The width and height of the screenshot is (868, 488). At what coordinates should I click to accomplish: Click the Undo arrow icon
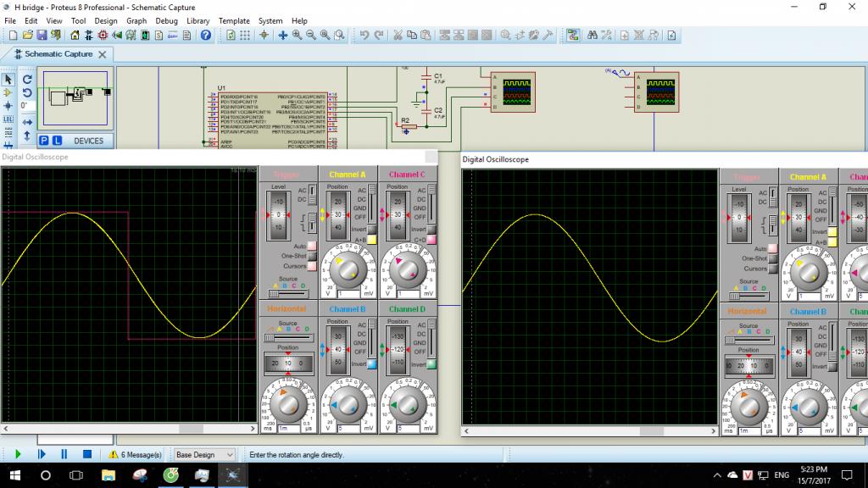364,36
